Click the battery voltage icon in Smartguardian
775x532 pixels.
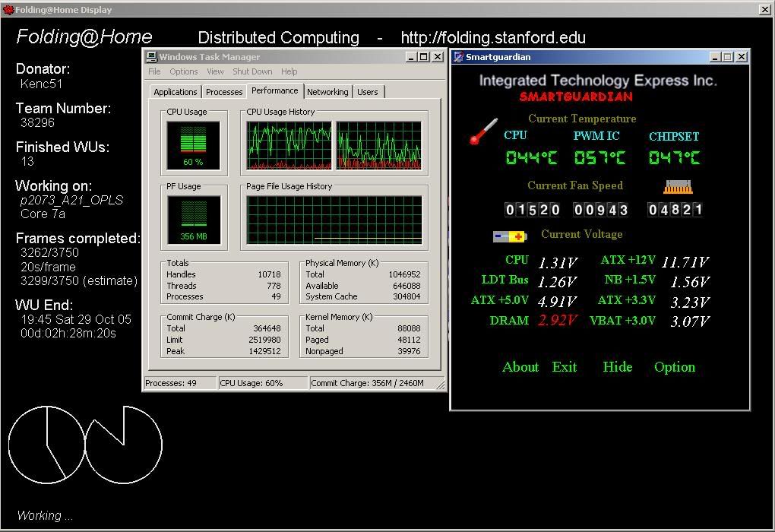(510, 237)
